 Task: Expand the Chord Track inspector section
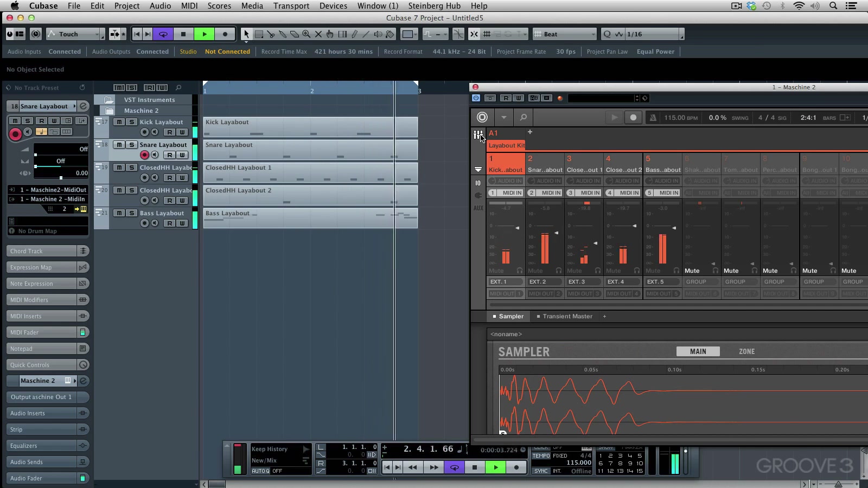click(x=48, y=251)
